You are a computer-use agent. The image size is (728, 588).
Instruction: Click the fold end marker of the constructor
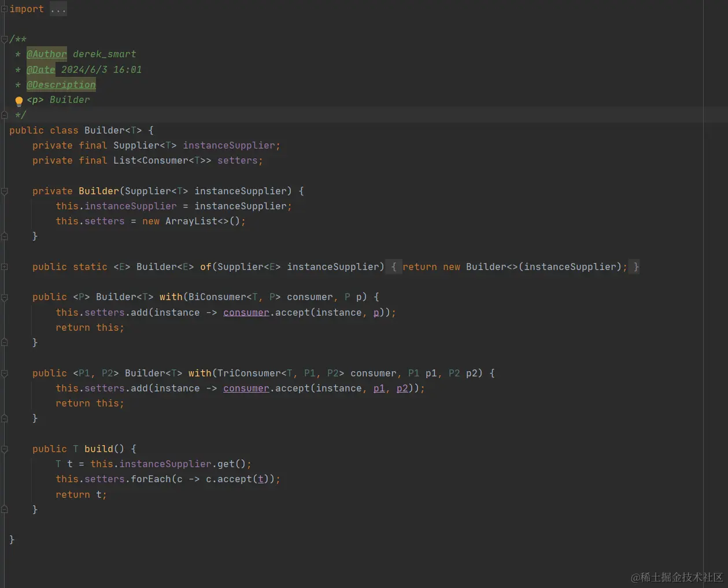click(x=4, y=236)
